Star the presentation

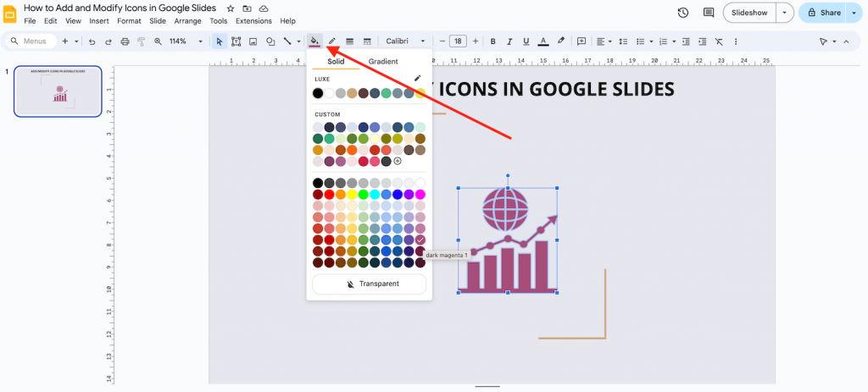tap(231, 8)
